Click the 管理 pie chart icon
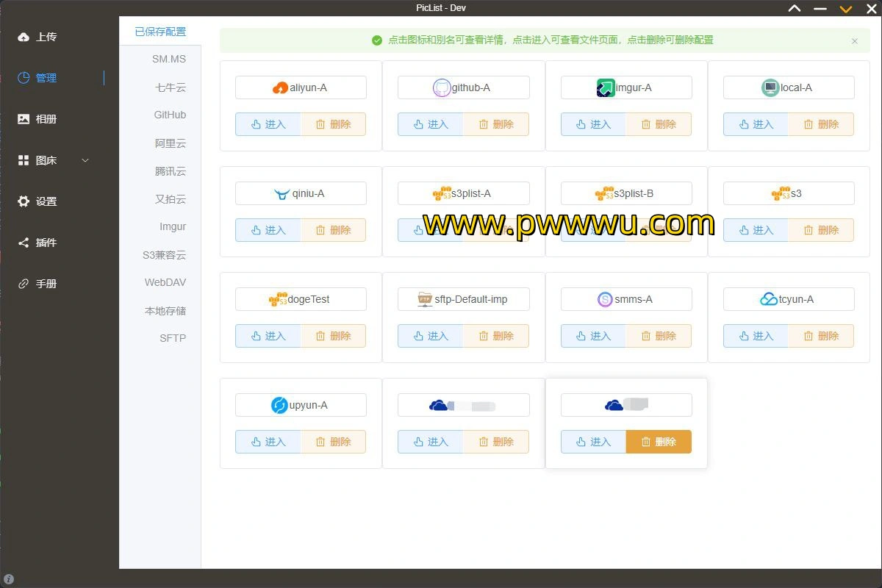The height and width of the screenshot is (588, 882). click(24, 78)
